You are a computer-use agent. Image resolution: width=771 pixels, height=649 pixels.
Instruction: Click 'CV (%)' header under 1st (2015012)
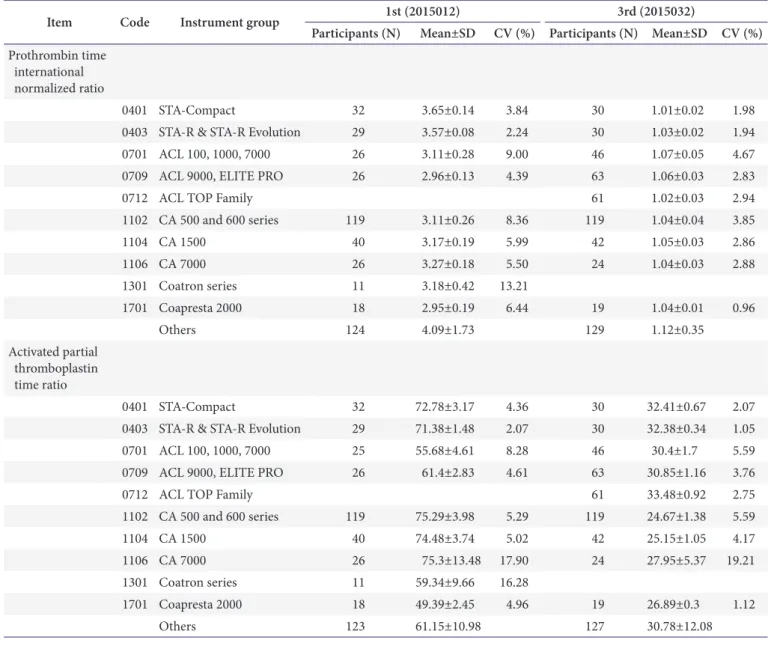coord(514,33)
